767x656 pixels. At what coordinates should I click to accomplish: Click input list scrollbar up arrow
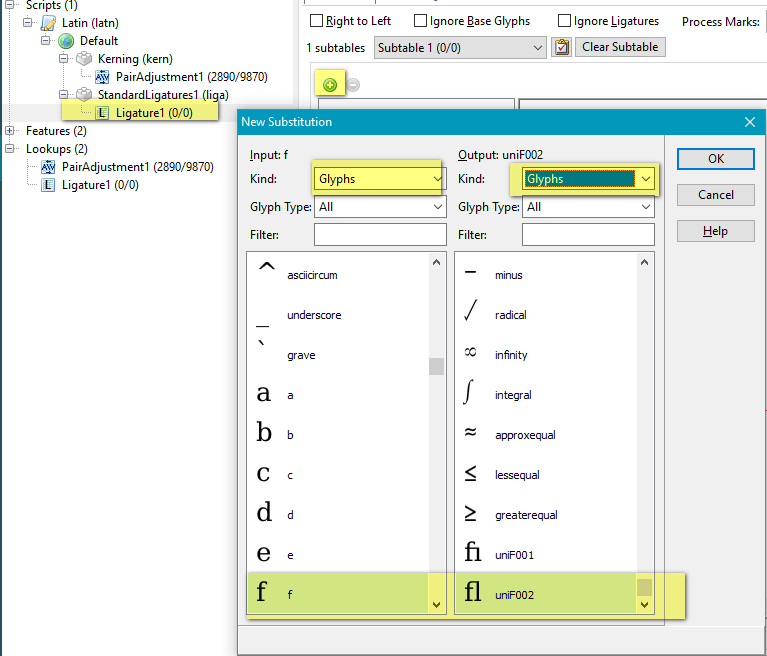[437, 263]
